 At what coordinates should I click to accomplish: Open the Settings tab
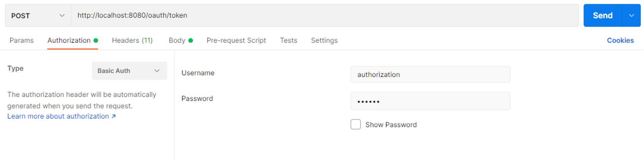[x=324, y=40]
